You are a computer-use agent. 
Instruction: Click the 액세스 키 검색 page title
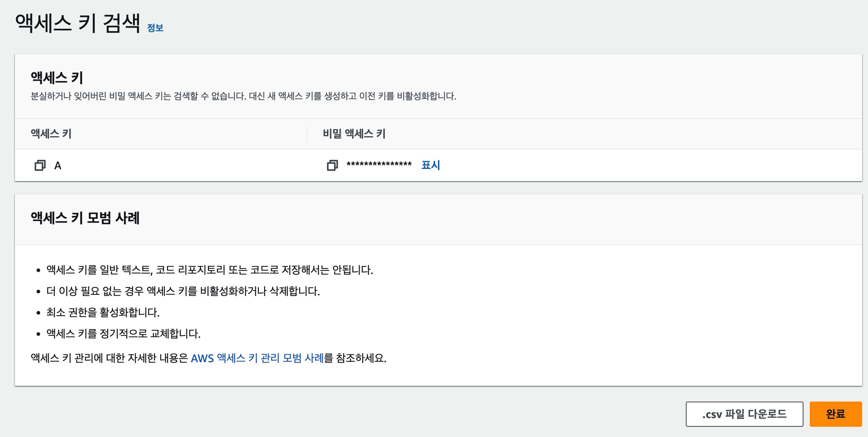[x=78, y=23]
